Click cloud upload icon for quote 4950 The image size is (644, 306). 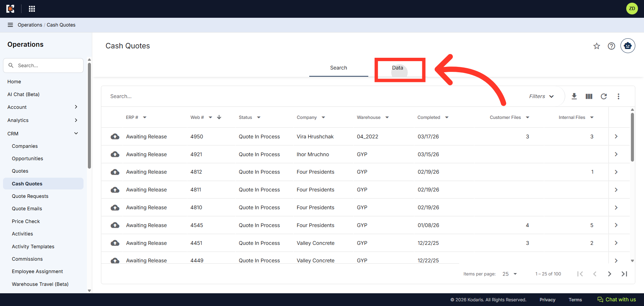tap(115, 136)
